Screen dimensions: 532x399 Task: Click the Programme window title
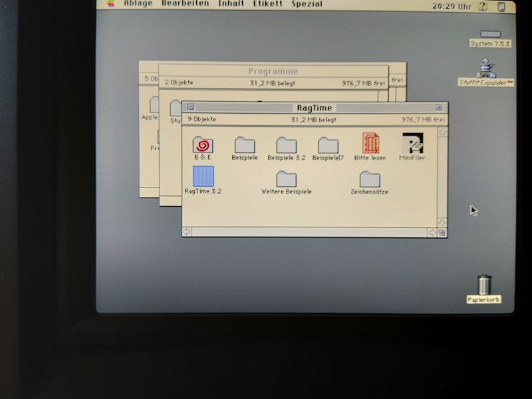273,71
